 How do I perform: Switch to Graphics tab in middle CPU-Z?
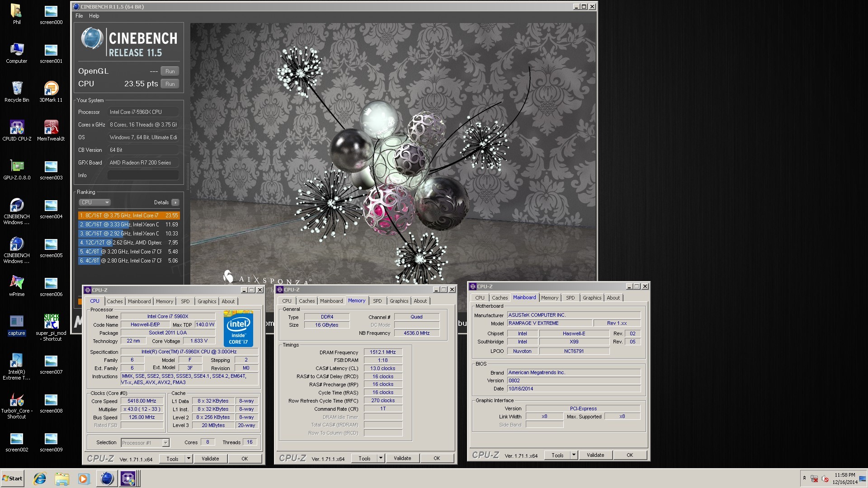pos(399,301)
